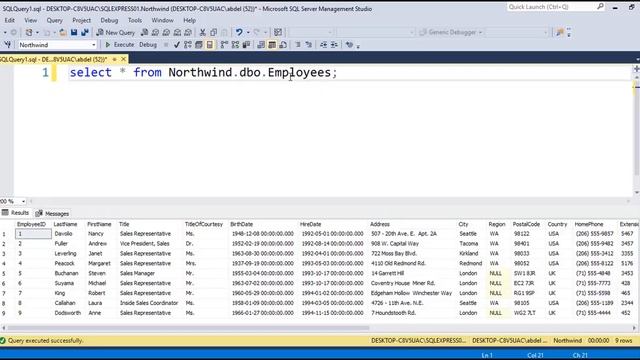Undo the last action

239,32
